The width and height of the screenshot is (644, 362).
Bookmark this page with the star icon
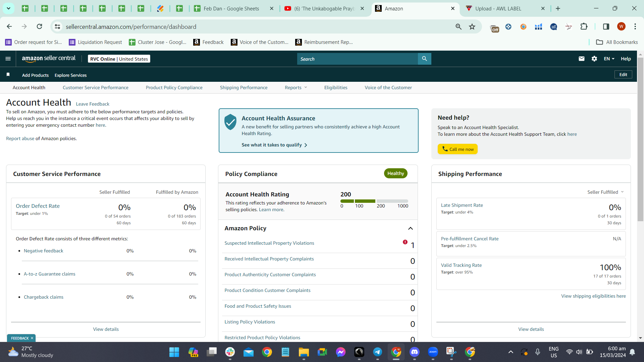472,26
